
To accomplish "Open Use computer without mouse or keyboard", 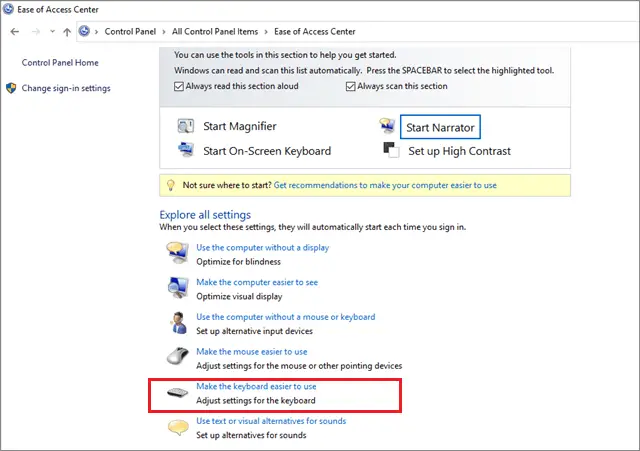I will [x=285, y=317].
